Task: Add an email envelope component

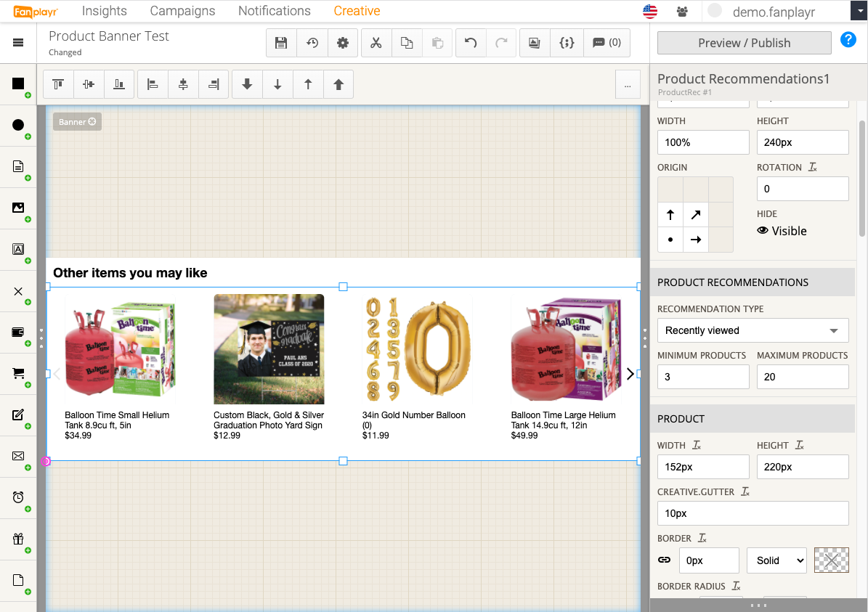Action: [18, 456]
